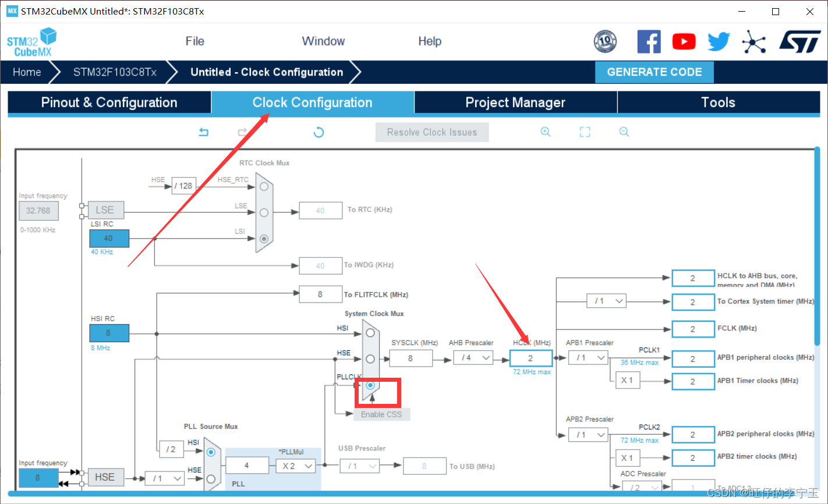Select HSE in PLL Source Mux
The width and height of the screenshot is (828, 504).
click(211, 478)
